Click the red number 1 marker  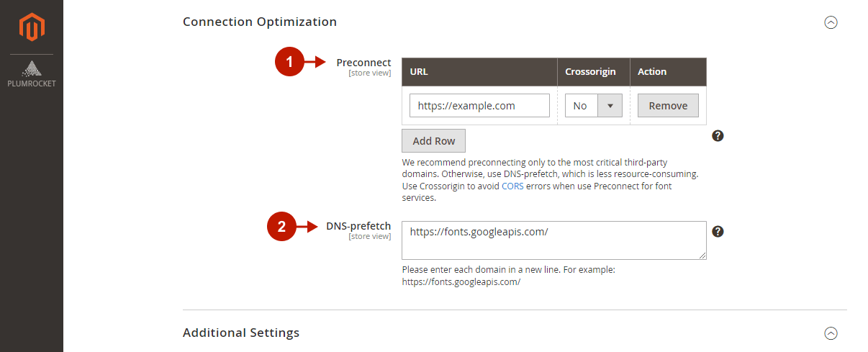pos(289,63)
